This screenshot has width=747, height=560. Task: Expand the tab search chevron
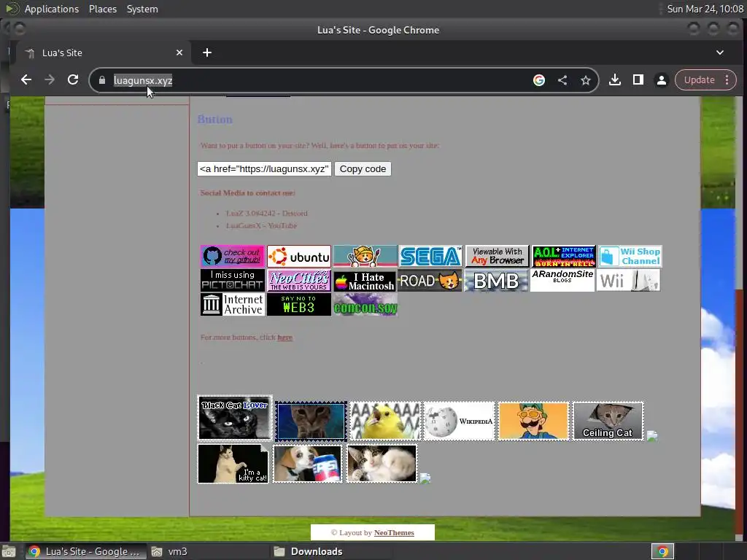tap(720, 52)
